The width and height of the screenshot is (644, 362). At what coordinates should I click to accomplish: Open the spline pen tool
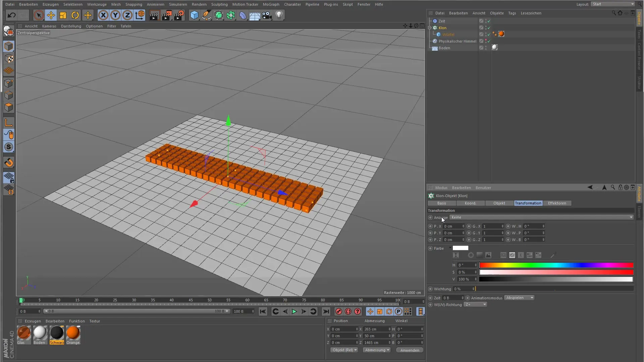tap(207, 15)
